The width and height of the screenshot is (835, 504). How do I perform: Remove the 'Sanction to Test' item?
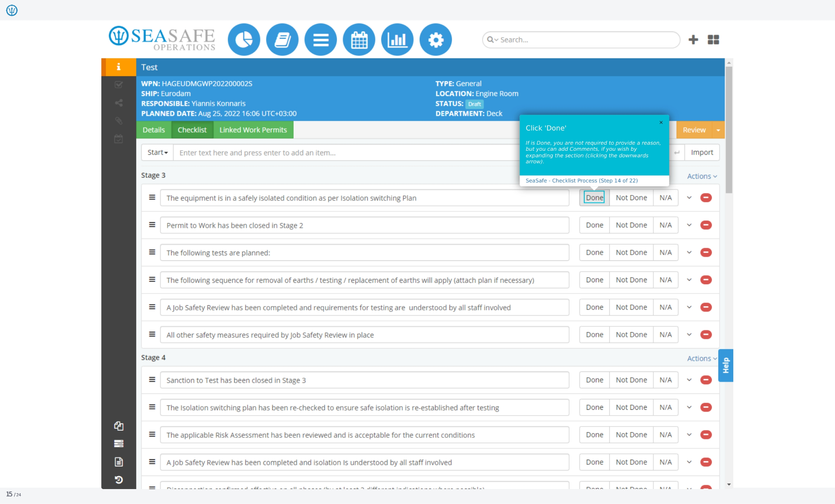(x=706, y=380)
